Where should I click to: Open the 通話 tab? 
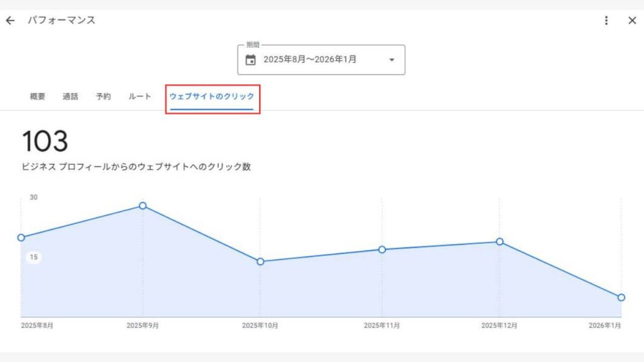pyautogui.click(x=70, y=96)
